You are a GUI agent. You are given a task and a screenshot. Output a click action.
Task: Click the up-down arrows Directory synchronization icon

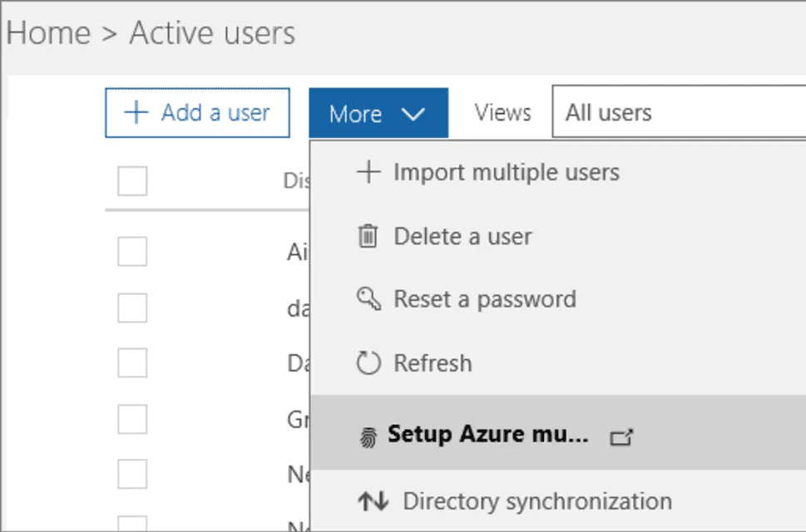click(373, 502)
